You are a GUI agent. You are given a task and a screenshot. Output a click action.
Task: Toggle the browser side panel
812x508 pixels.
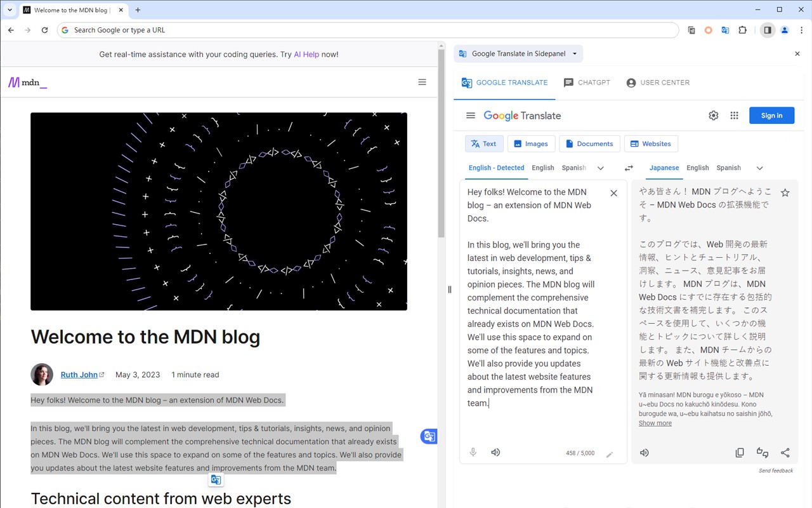tap(768, 30)
